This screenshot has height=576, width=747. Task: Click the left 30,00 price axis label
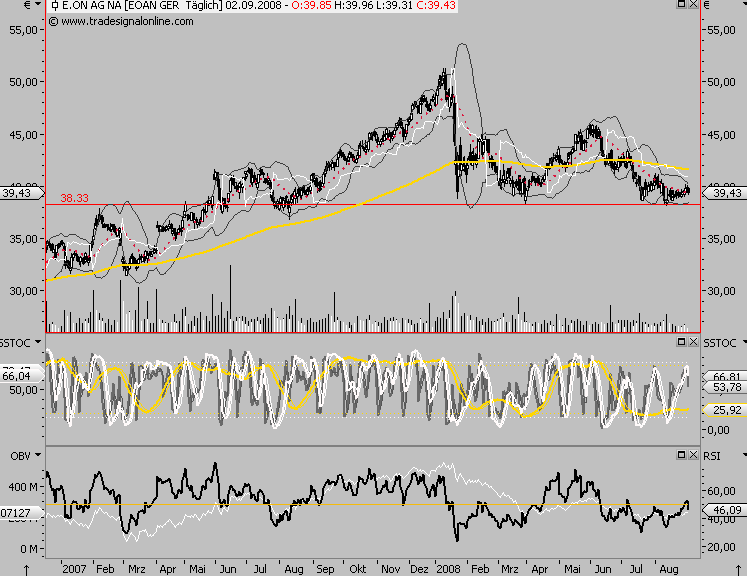23,291
